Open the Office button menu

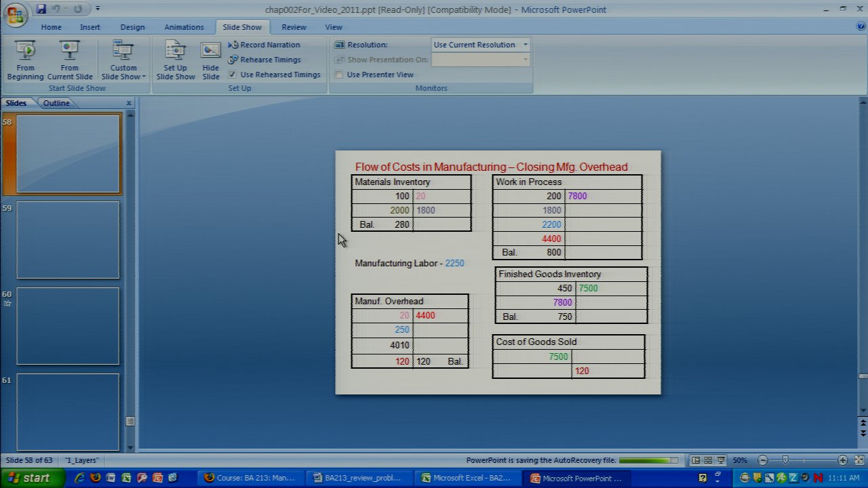(15, 14)
